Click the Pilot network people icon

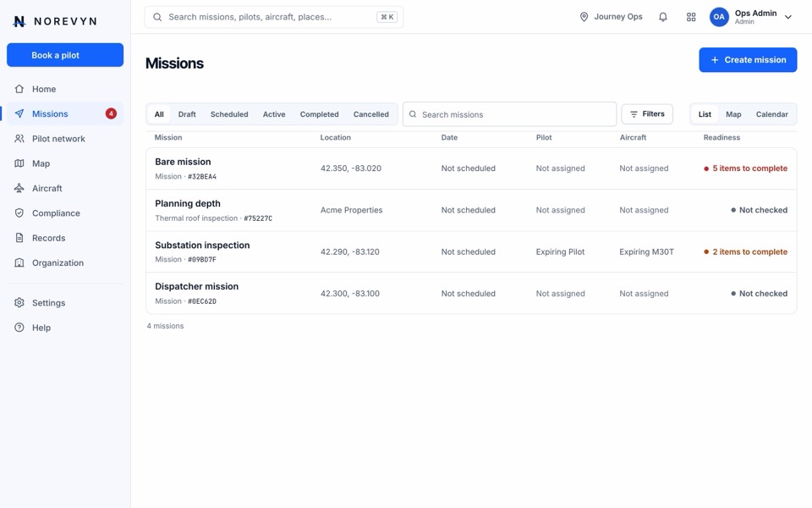(19, 138)
